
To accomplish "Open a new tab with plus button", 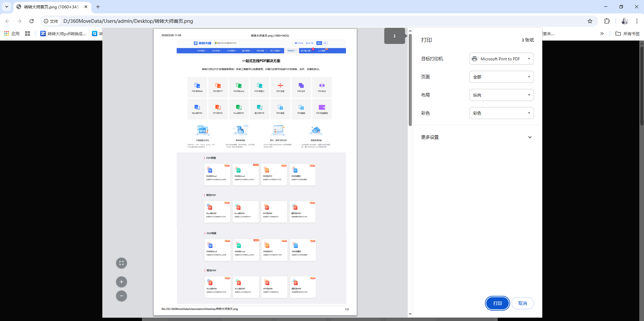I will pyautogui.click(x=98, y=7).
